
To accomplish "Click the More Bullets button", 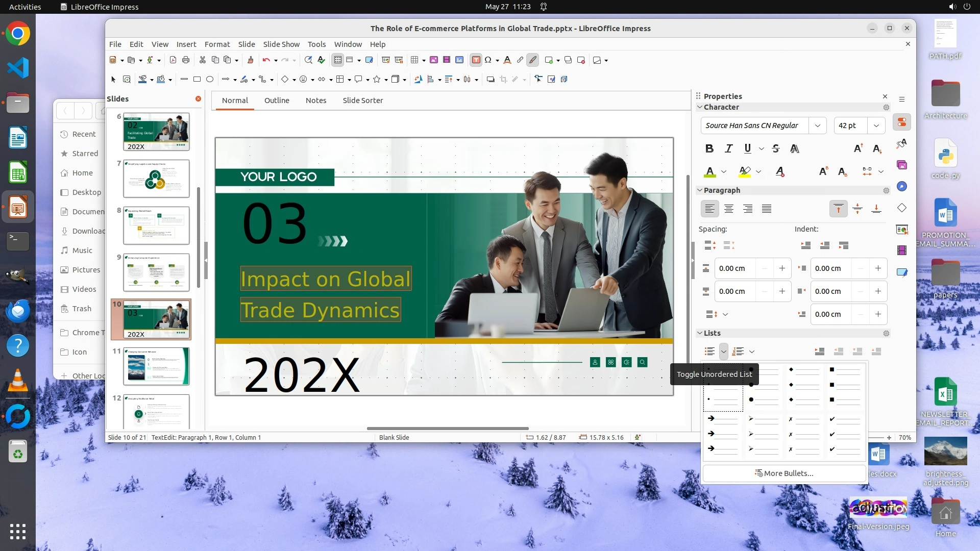I will tap(784, 473).
